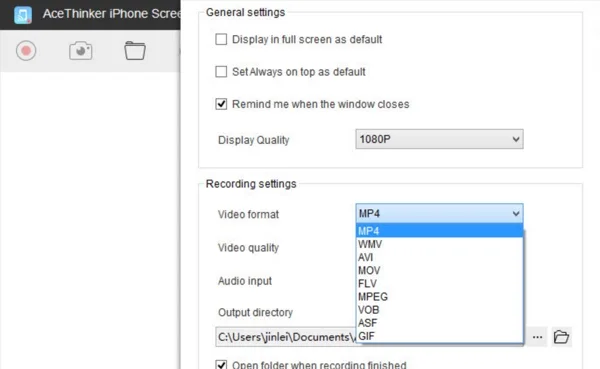The width and height of the screenshot is (600, 369).
Task: Enable Set Always on top as default
Action: point(221,72)
